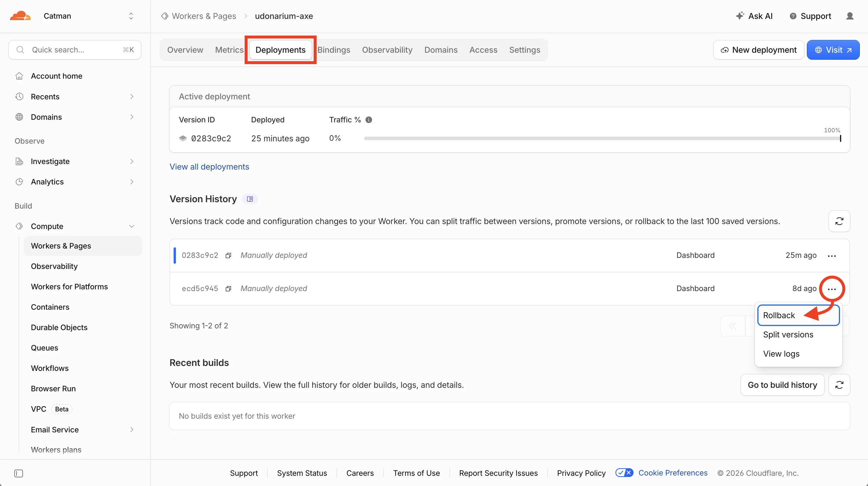868x486 pixels.
Task: Open the Catman account switcher
Action: click(89, 16)
